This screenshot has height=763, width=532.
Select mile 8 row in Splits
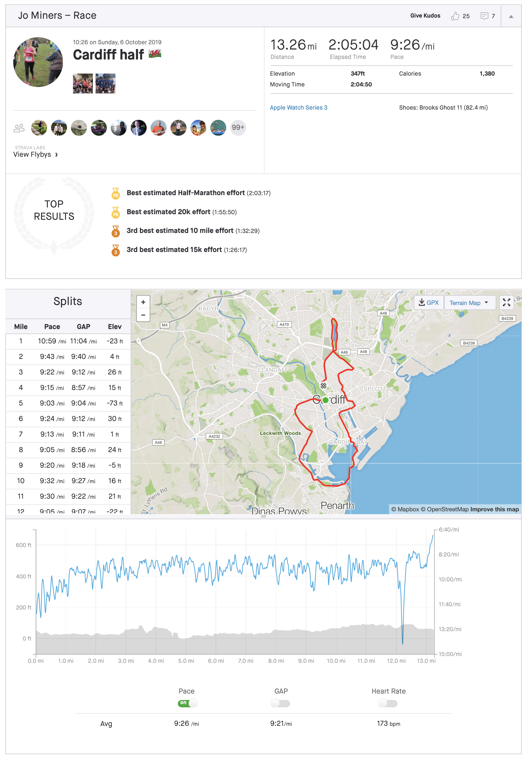tap(68, 449)
